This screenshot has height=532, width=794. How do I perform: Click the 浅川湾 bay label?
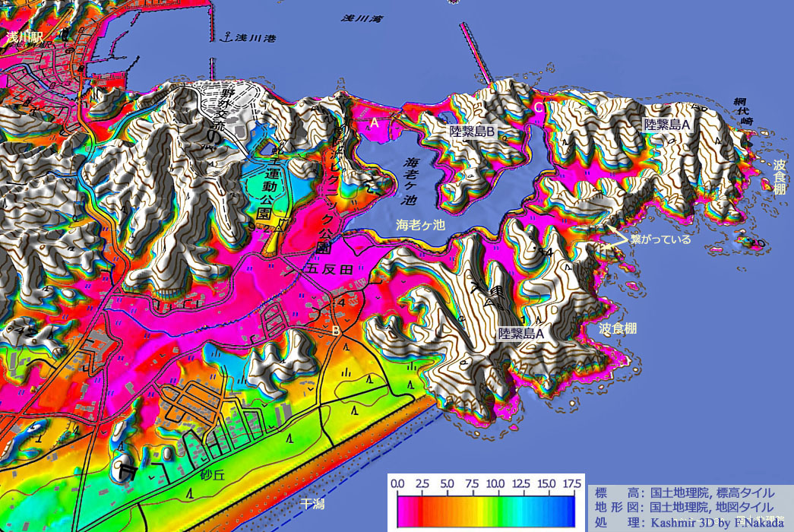[361, 17]
